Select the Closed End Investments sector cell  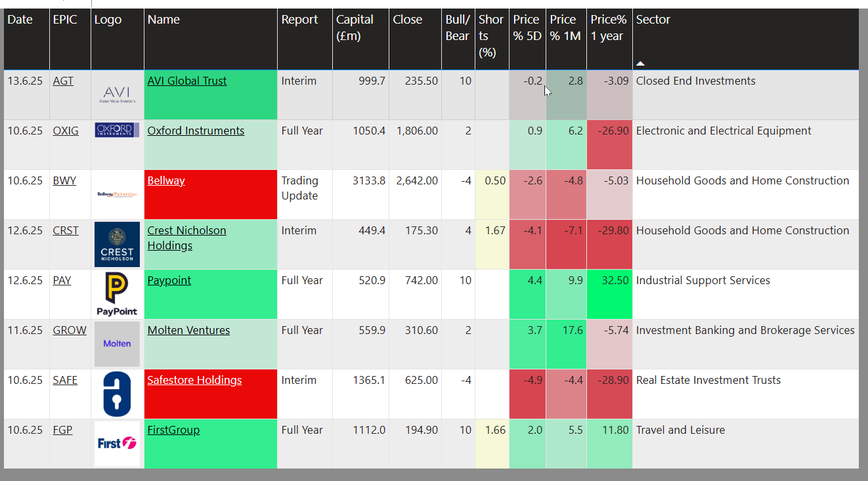coord(746,94)
